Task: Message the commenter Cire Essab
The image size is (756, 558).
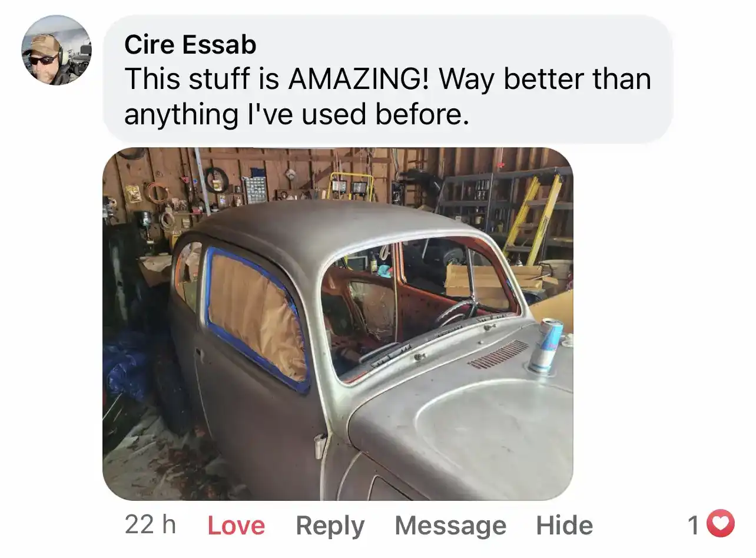Action: [x=450, y=526]
